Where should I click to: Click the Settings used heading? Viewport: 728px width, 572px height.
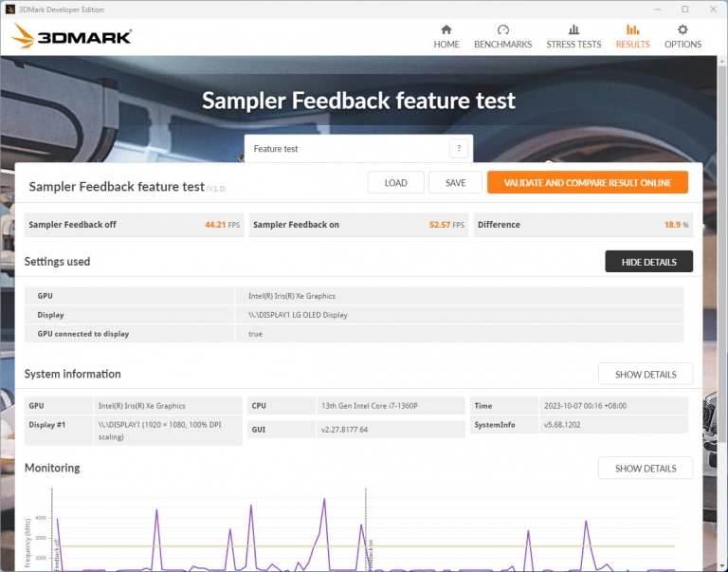[57, 262]
